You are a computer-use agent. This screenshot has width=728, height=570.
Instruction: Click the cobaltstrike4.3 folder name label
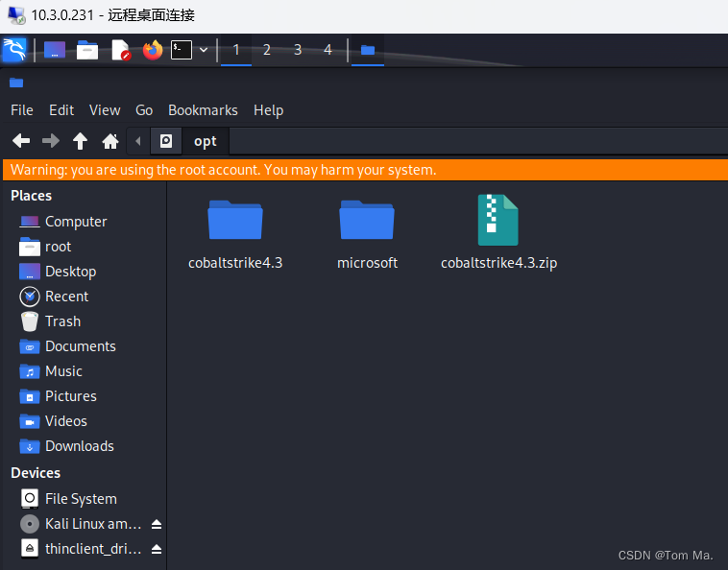click(235, 263)
